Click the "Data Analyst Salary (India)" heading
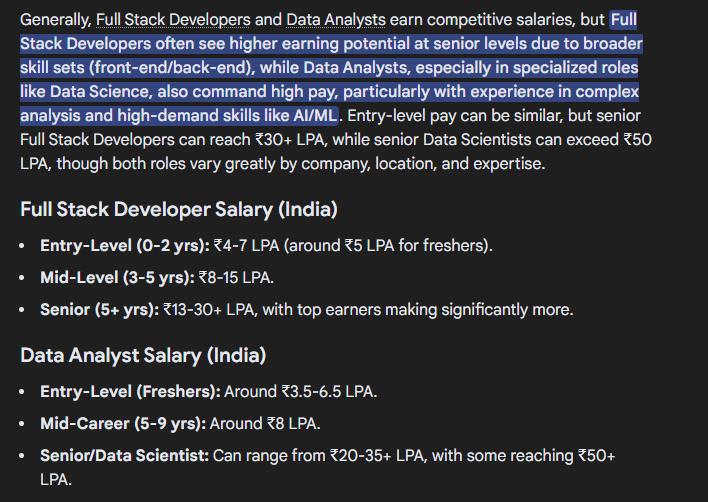The image size is (708, 502). click(143, 355)
